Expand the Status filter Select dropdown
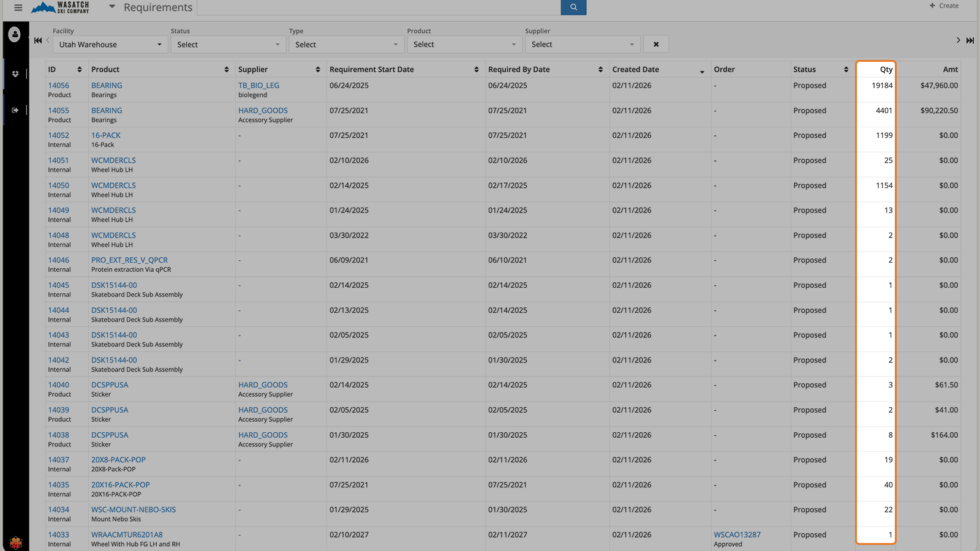Image resolution: width=980 pixels, height=551 pixels. [x=228, y=44]
